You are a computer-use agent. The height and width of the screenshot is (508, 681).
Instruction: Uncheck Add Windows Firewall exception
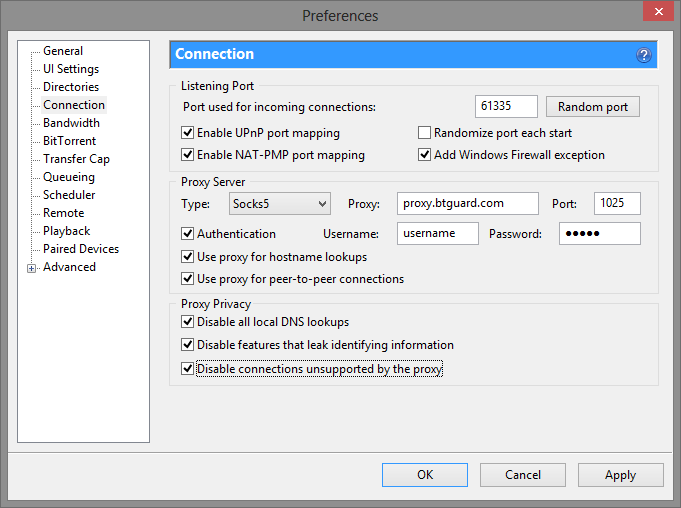[x=424, y=155]
